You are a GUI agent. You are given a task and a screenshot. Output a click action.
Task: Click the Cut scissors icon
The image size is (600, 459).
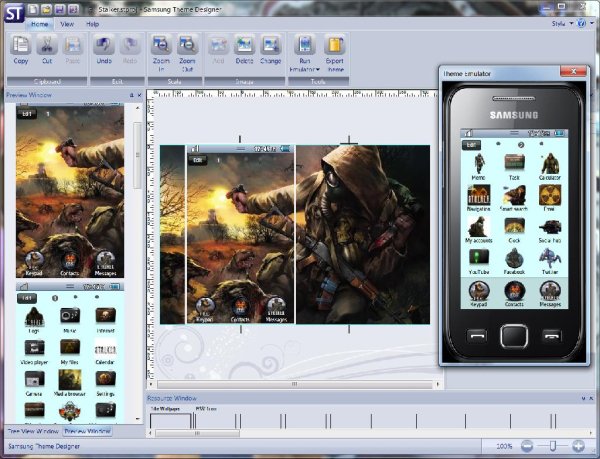47,45
